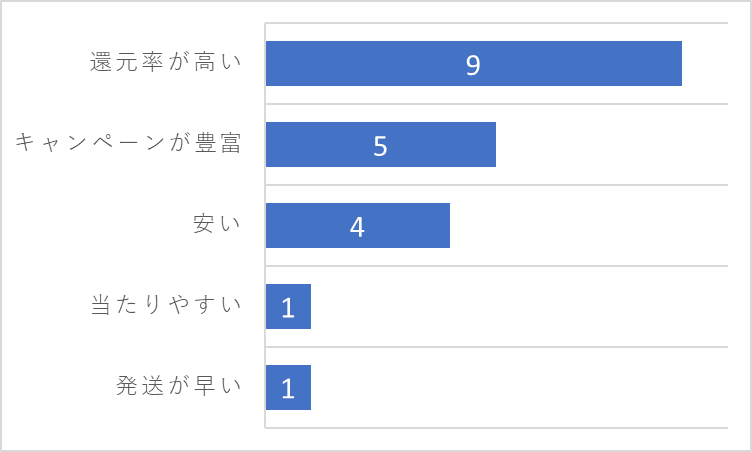Select the キャンペーンが豊富 axis label

tap(128, 143)
